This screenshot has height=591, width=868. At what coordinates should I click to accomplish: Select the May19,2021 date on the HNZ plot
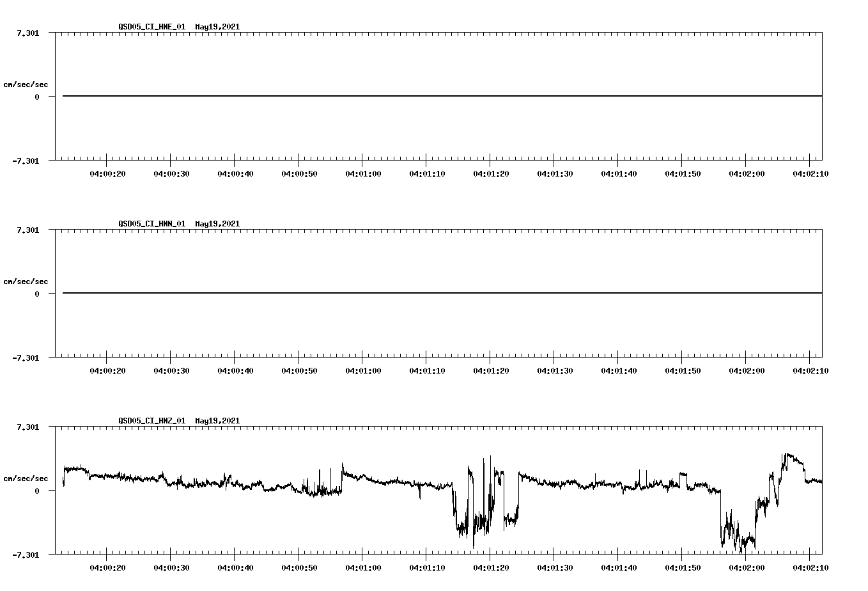coord(217,420)
